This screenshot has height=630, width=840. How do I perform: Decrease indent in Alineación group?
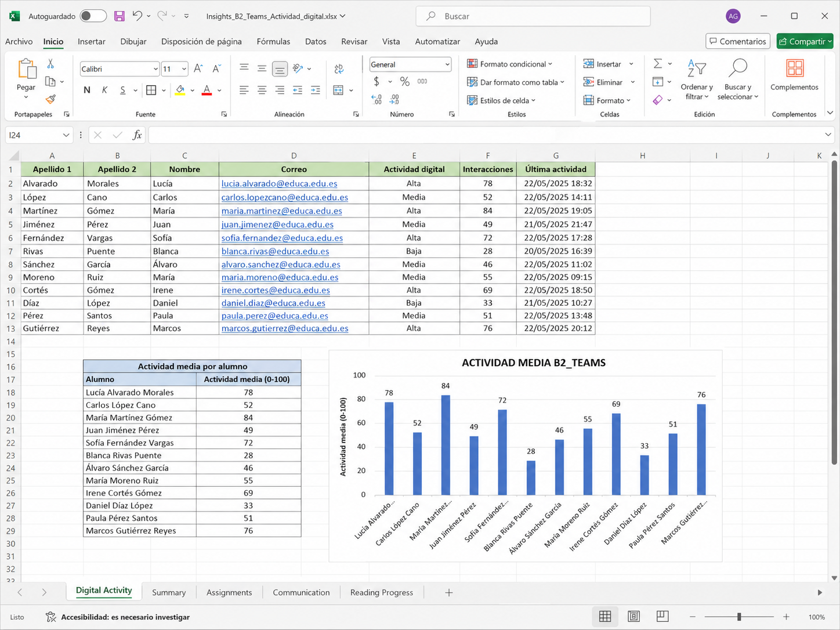point(298,90)
